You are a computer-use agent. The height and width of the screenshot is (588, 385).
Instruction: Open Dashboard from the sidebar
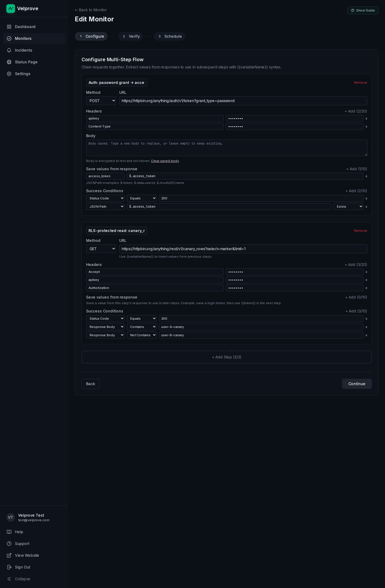[x=34, y=27]
